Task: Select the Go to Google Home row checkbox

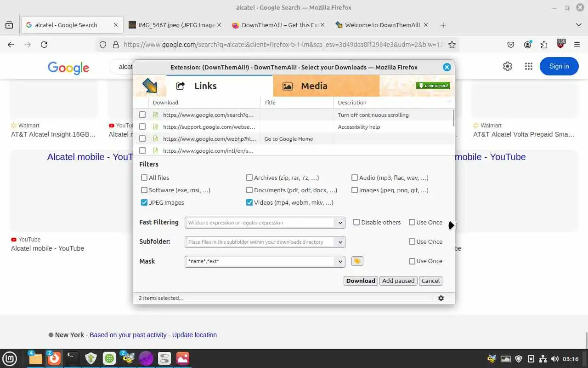Action: click(x=142, y=138)
